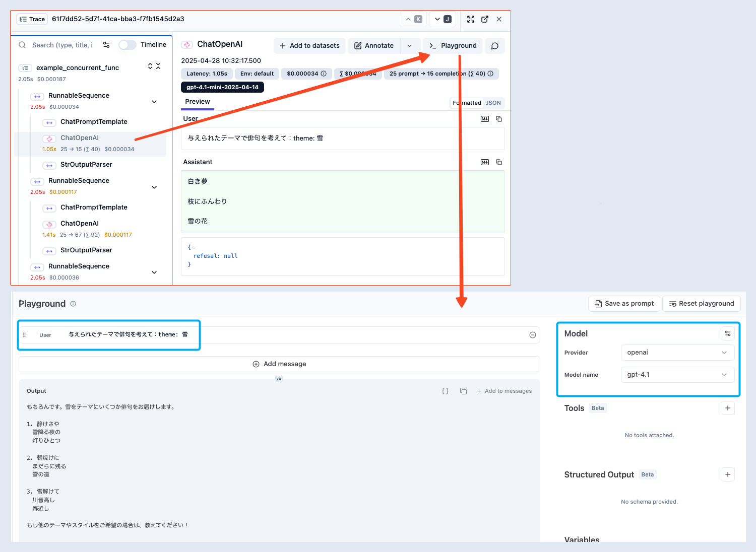Click the Latency: 1.05s badge

(207, 74)
